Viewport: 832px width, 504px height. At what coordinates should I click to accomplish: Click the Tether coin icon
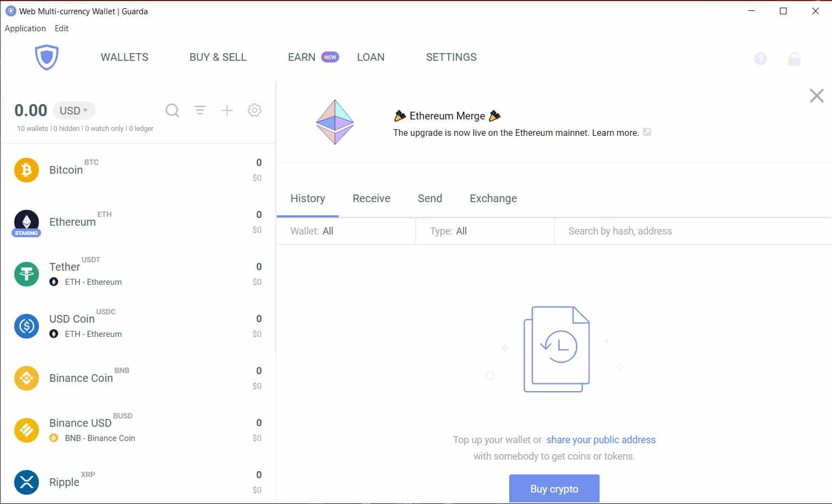click(26, 274)
